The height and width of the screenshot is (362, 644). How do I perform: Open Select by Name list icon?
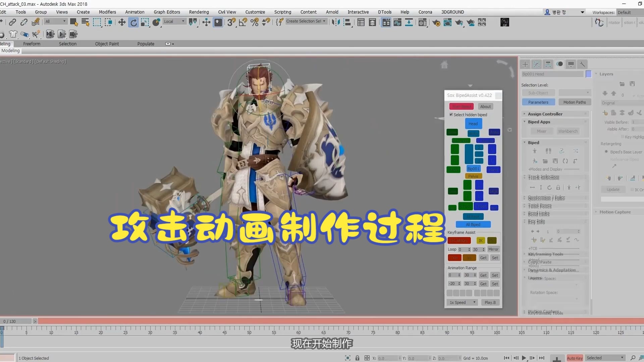[86, 22]
